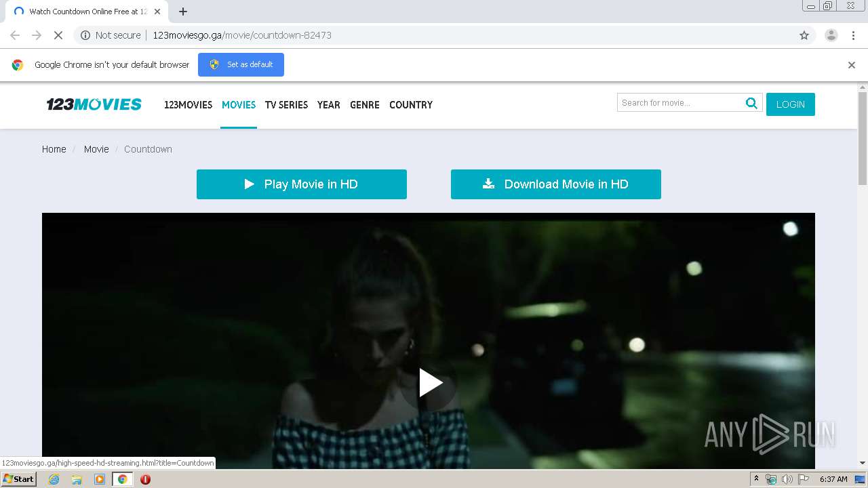Open the TV SERIES nav item
Image resolution: width=868 pixels, height=488 pixels.
pyautogui.click(x=286, y=105)
